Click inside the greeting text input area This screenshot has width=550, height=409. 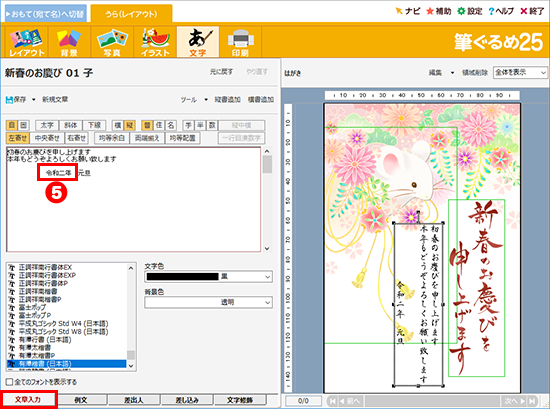click(x=133, y=199)
